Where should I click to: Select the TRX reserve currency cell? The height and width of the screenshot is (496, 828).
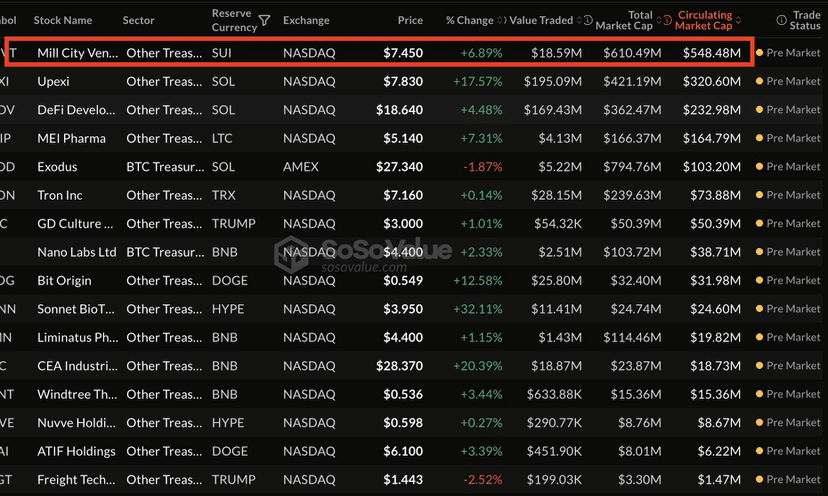point(223,195)
